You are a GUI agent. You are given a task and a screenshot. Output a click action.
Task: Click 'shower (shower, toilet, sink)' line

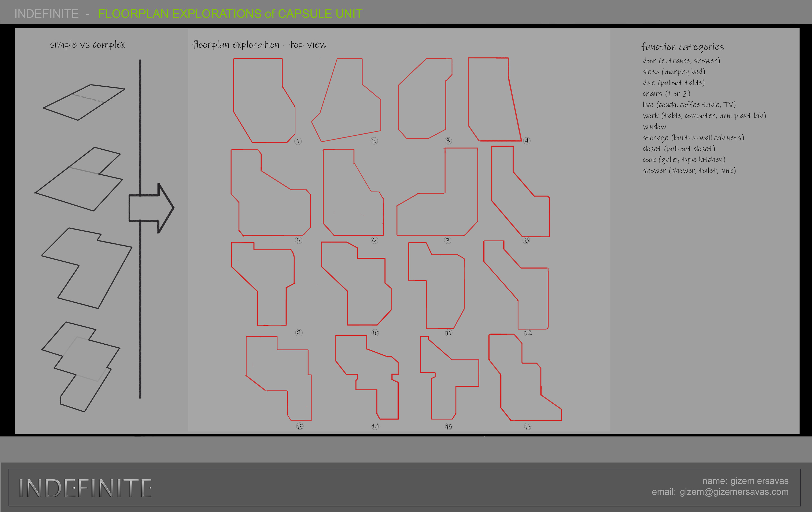(x=689, y=171)
